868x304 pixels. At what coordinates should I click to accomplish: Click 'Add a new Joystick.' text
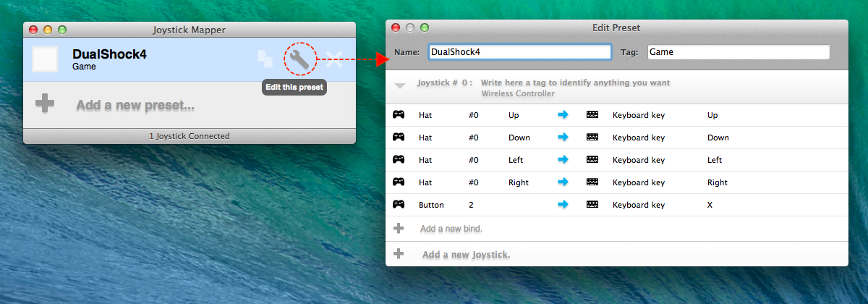coord(466,254)
